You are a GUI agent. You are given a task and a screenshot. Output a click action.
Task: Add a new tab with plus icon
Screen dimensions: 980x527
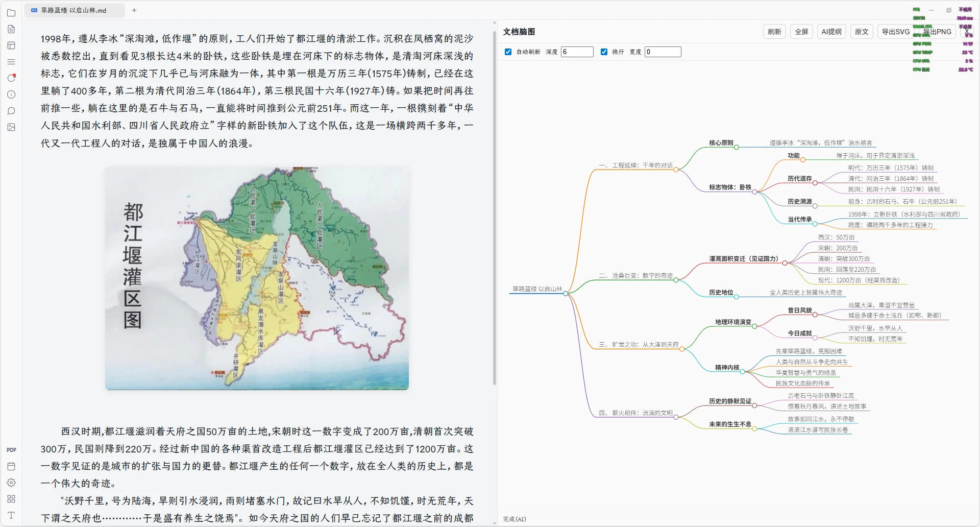(x=134, y=10)
